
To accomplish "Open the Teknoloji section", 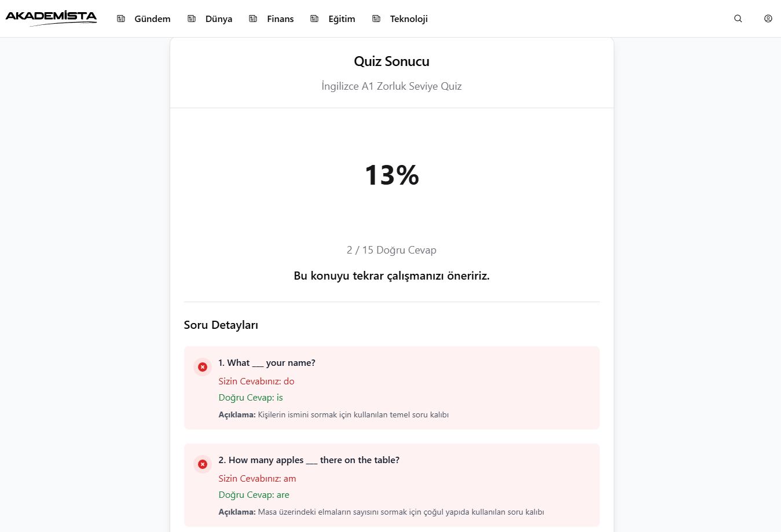I will point(409,19).
